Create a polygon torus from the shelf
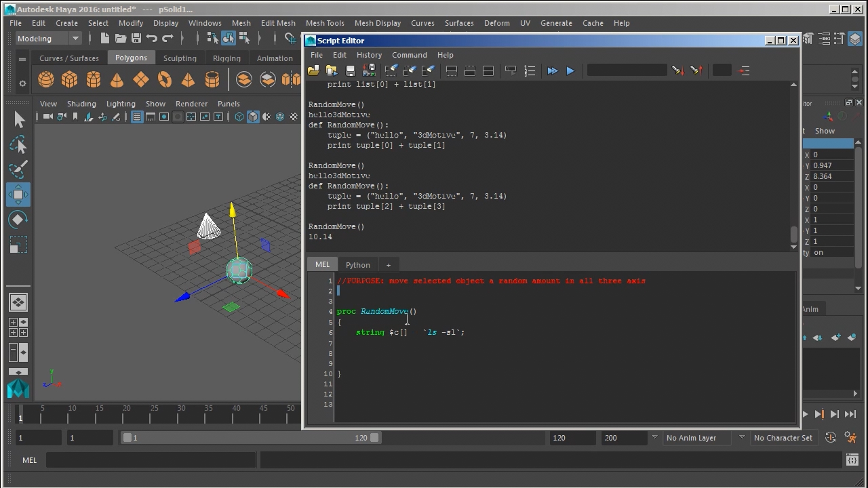 165,80
